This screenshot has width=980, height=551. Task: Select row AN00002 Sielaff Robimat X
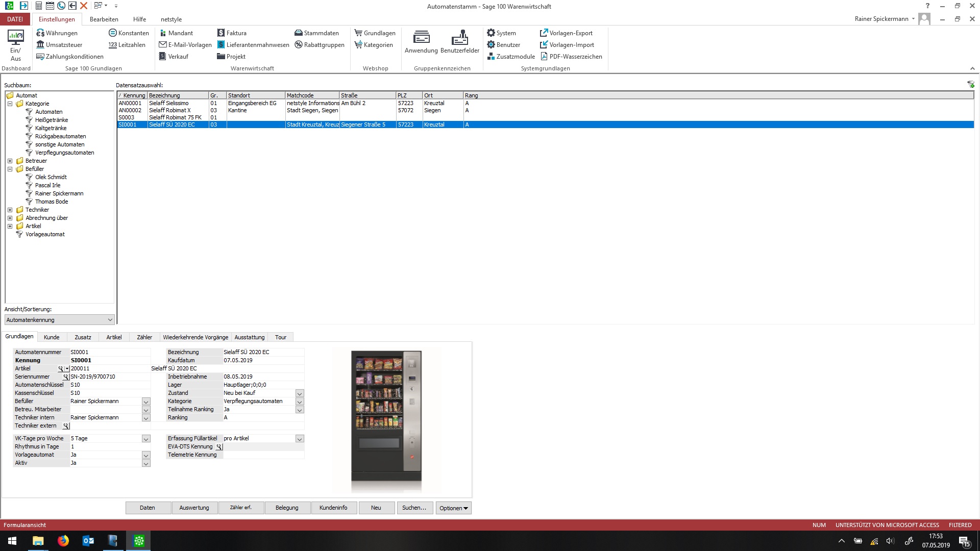[x=545, y=110]
